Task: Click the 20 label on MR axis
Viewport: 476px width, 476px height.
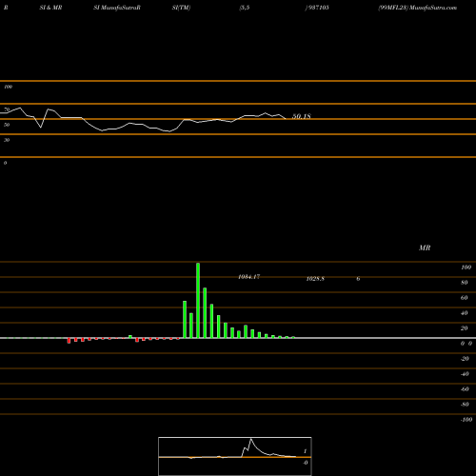Action: 465,328
